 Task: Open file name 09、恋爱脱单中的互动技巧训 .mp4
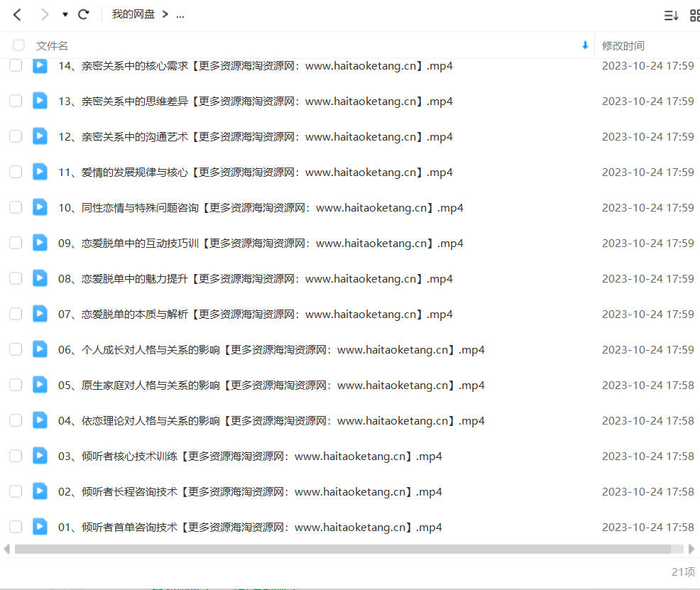(x=261, y=244)
